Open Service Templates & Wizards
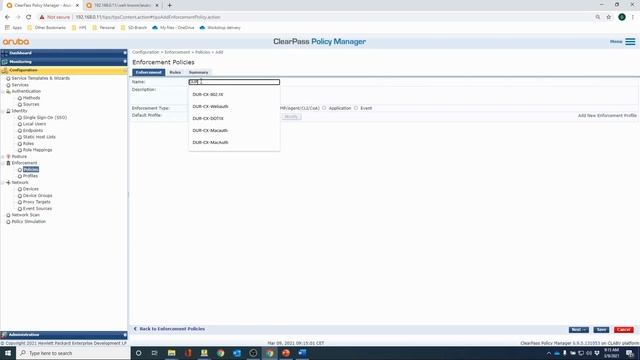 pos(40,78)
